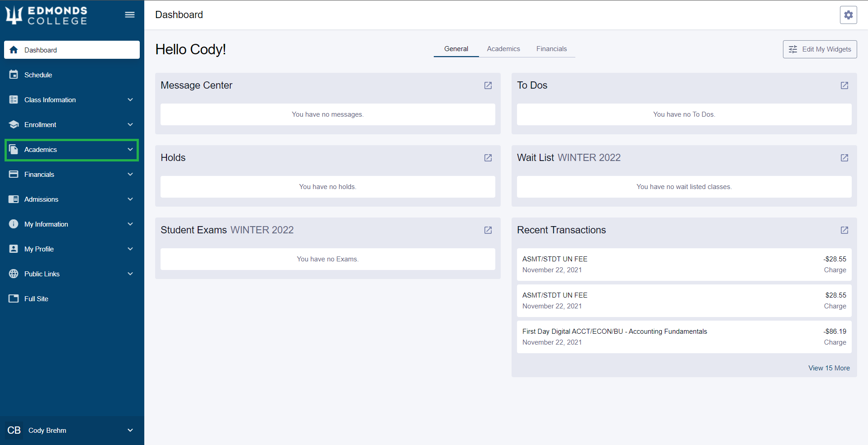Click the Class Information icon
This screenshot has height=445, width=868.
coord(14,99)
